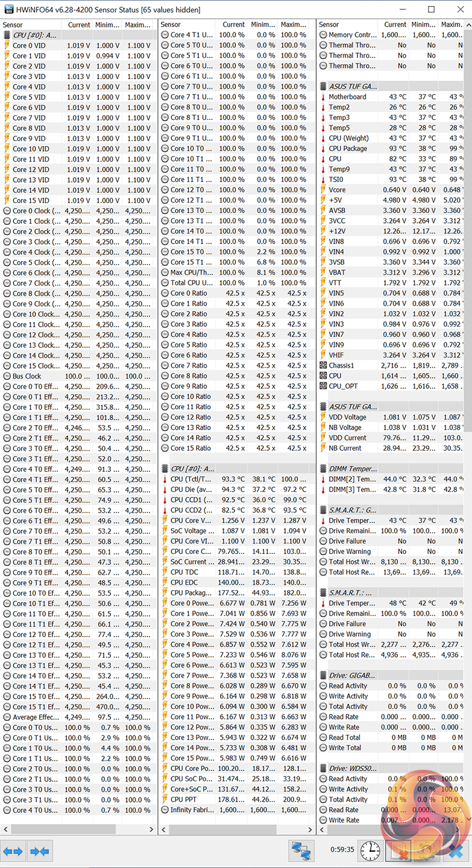This screenshot has height=868, width=472.
Task: Click the lightning icon beside VBAT
Action: (x=323, y=272)
